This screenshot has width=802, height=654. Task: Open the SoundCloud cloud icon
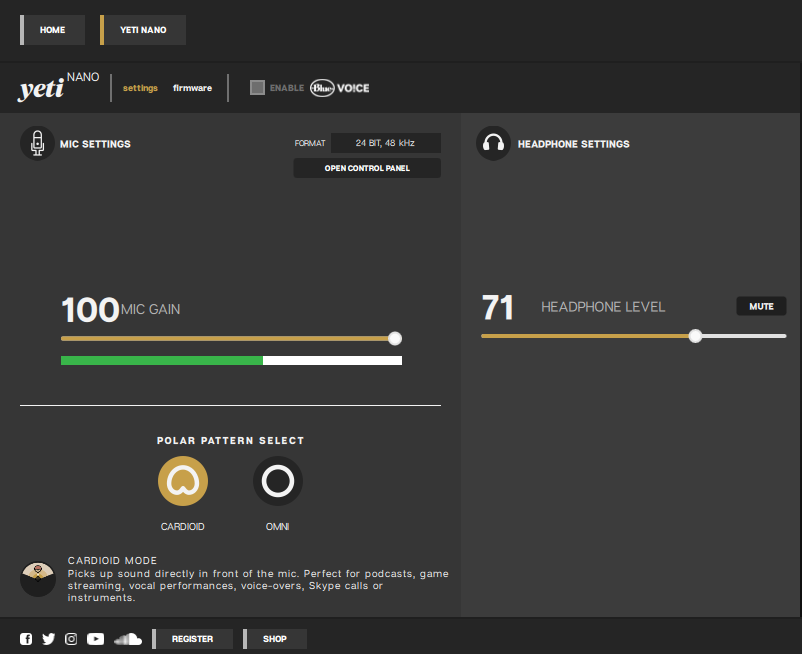(x=128, y=639)
